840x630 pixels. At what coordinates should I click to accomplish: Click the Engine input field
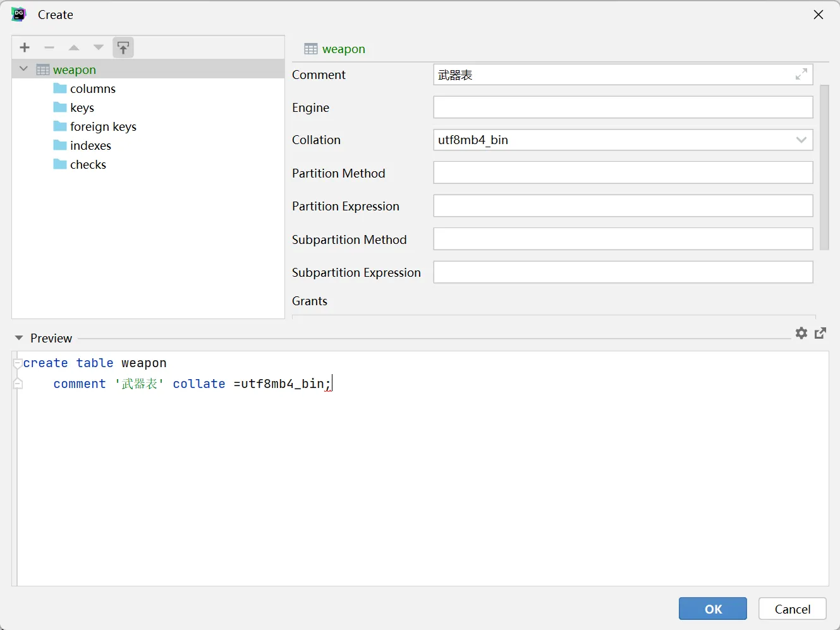(623, 107)
